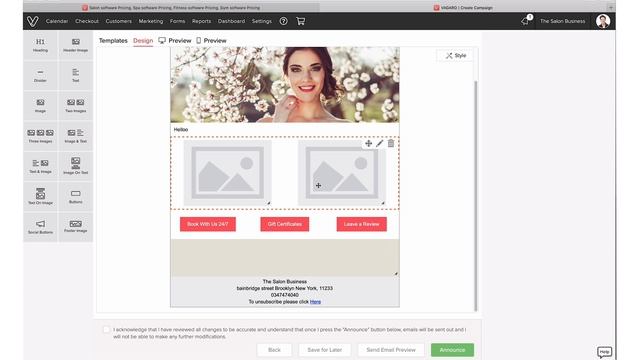The image size is (640, 360).
Task: Click the left image placeholder
Action: point(227,173)
